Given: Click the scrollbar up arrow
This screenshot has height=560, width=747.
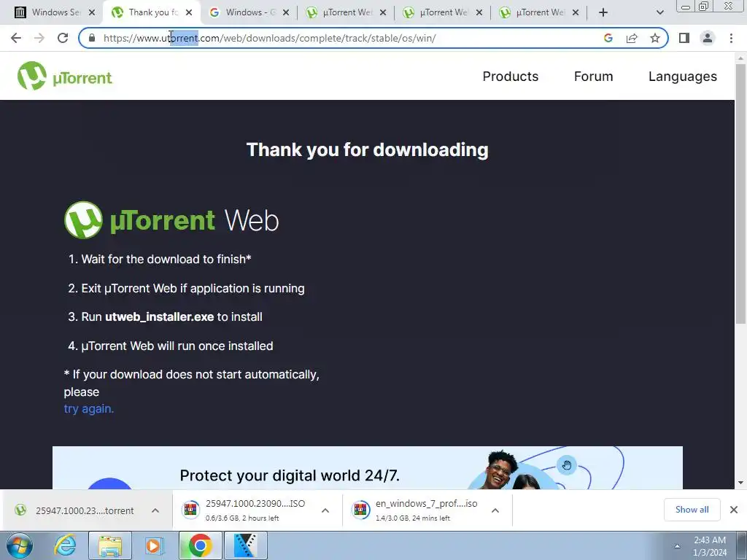Looking at the screenshot, I should [740, 58].
